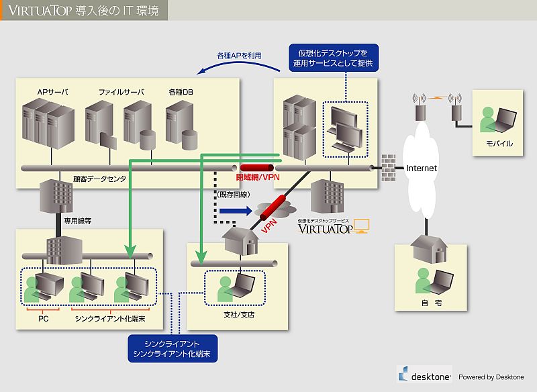The width and height of the screenshot is (537, 392).
Task: Click the house icon above 自宅 user
Action: tap(429, 249)
